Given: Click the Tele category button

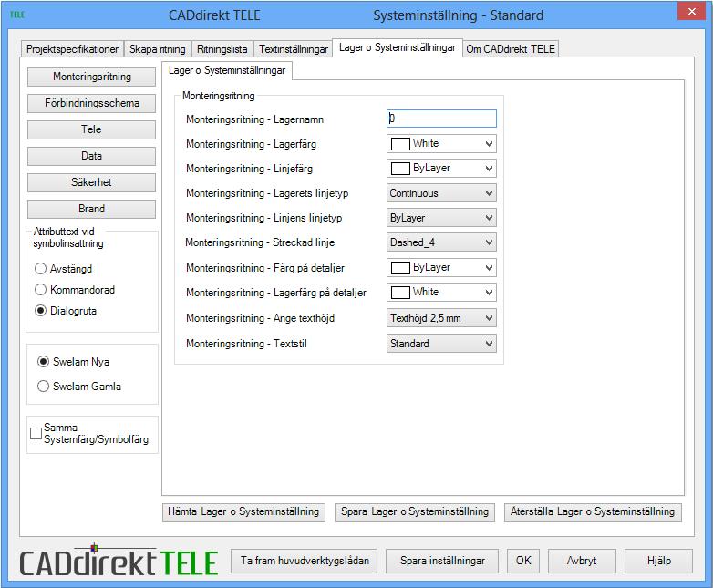Looking at the screenshot, I should [x=91, y=129].
